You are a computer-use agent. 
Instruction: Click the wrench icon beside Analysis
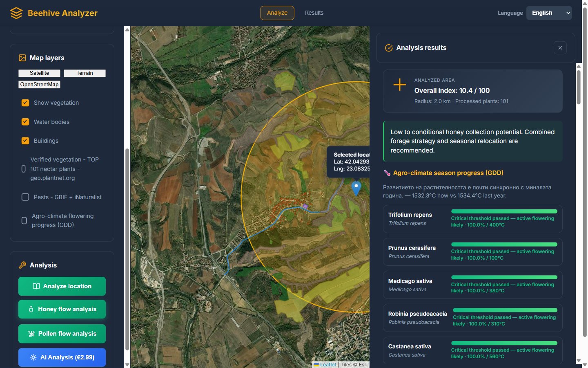22,265
